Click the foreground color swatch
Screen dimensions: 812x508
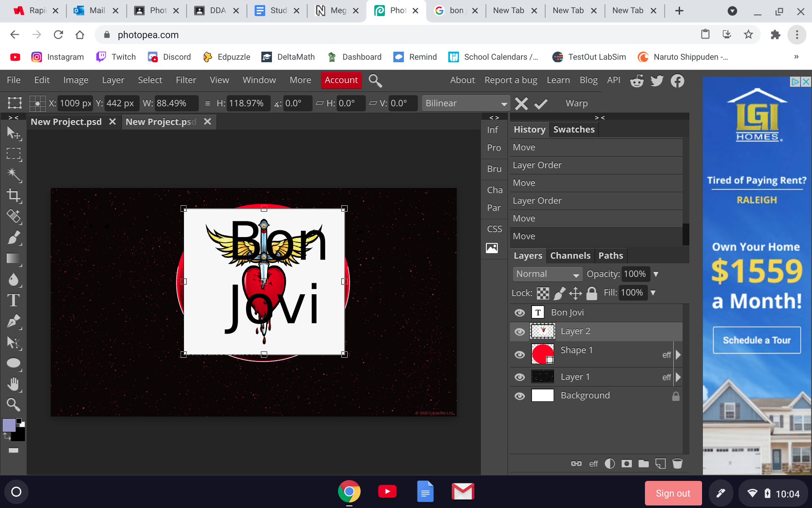(9, 425)
